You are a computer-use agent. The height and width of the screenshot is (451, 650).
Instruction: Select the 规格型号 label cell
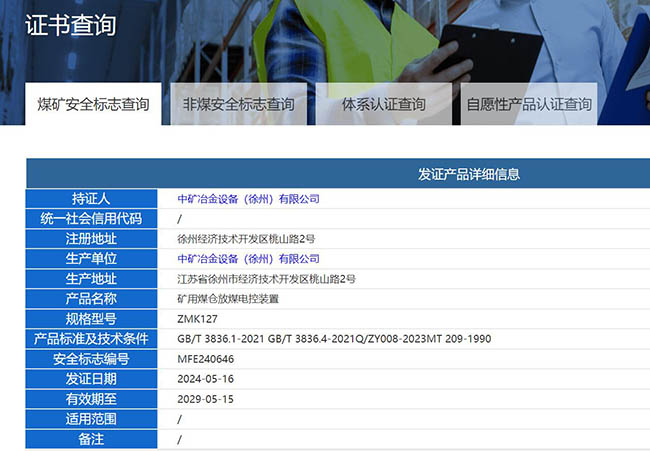click(91, 319)
